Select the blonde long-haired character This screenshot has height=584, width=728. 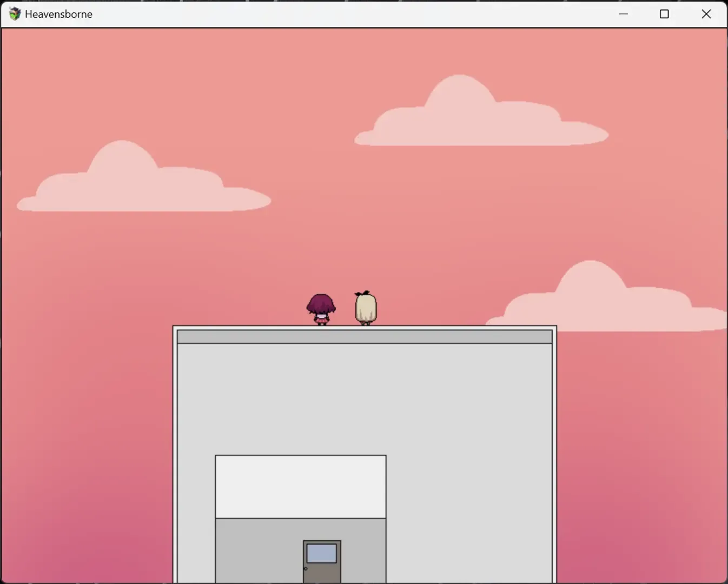(366, 308)
